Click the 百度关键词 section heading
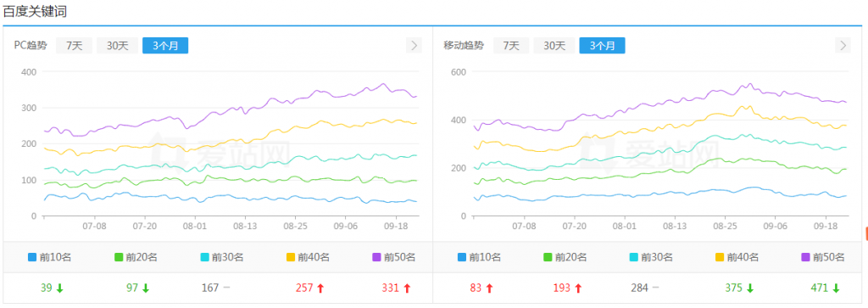 [35, 12]
